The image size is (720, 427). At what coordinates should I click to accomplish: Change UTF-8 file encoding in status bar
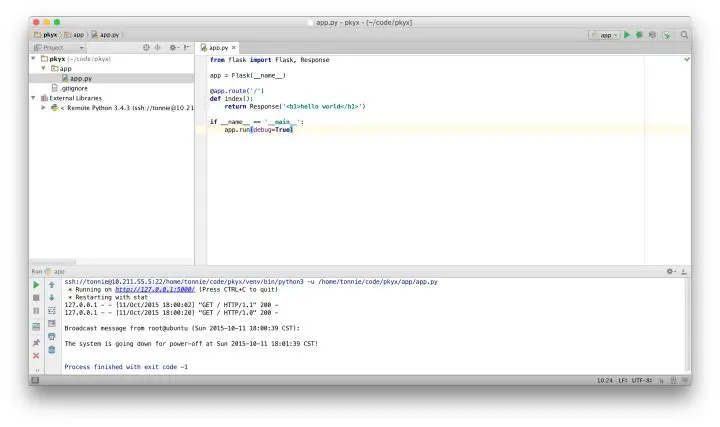pos(642,381)
